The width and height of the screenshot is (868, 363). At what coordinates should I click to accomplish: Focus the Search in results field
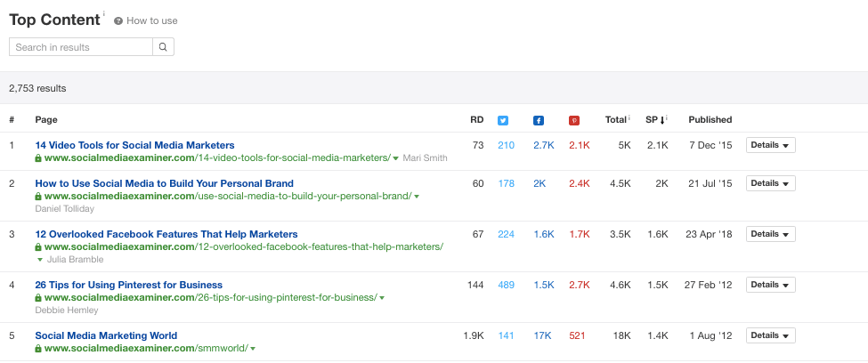pos(80,47)
